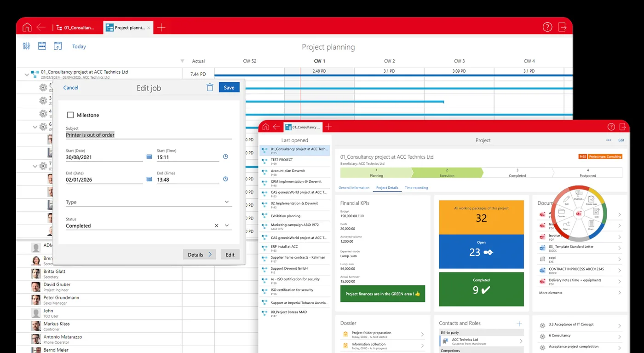The width and height of the screenshot is (644, 353).
Task: Go back using the arrow in Project window
Action: point(276,127)
